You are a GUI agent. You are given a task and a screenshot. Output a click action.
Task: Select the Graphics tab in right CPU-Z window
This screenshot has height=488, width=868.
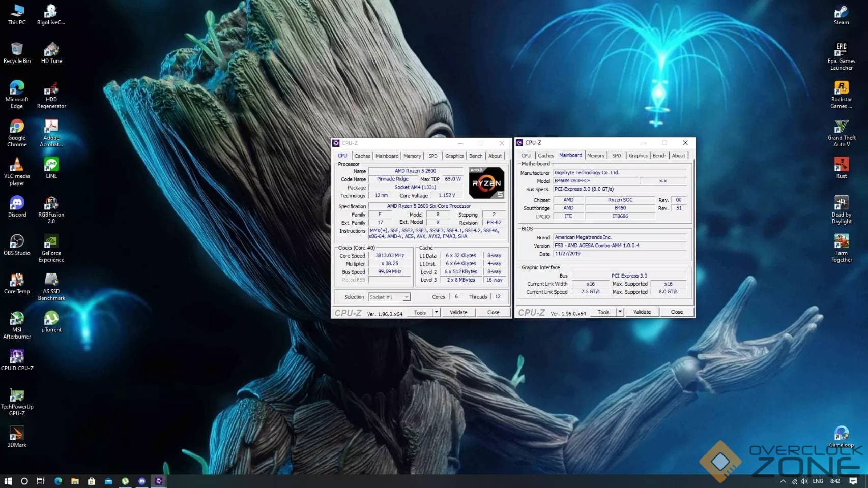pyautogui.click(x=638, y=156)
